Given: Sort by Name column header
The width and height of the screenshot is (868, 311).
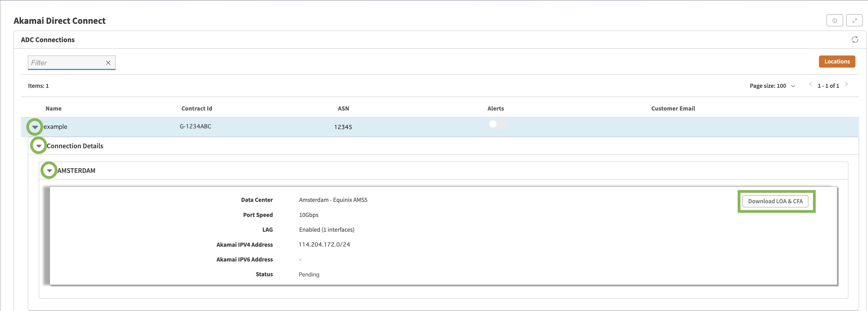Looking at the screenshot, I should point(54,108).
